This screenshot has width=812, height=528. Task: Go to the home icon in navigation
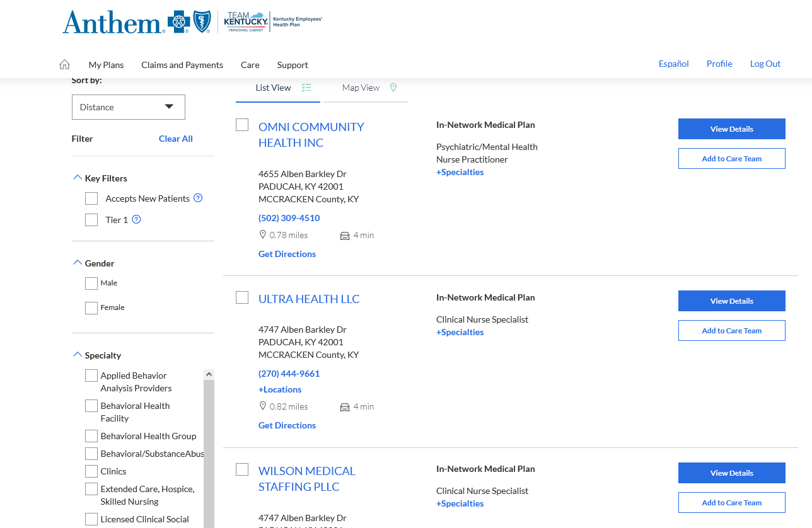64,64
